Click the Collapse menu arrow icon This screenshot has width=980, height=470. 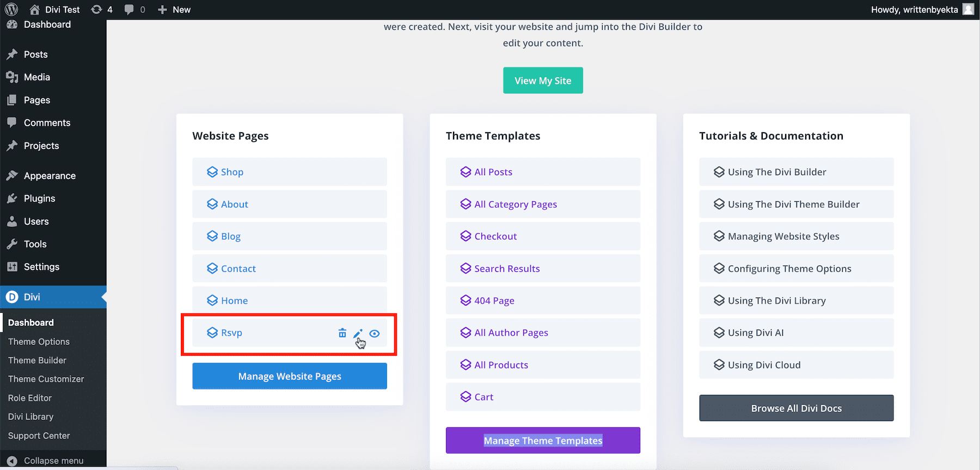coord(12,461)
